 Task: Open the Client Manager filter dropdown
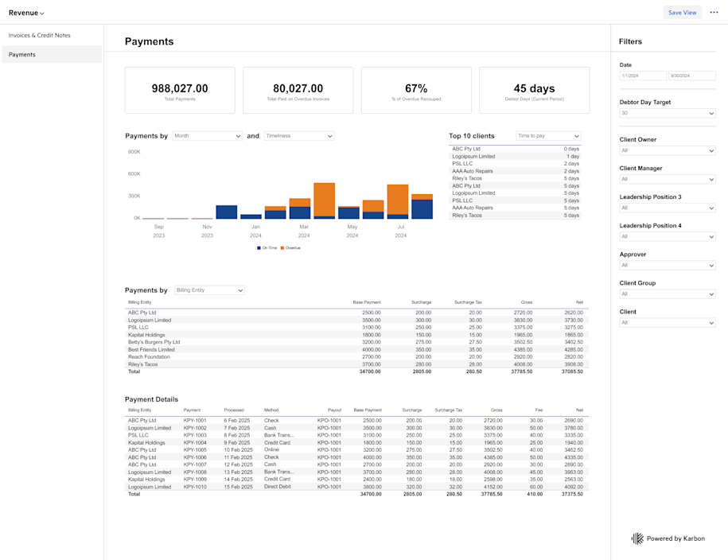(668, 179)
